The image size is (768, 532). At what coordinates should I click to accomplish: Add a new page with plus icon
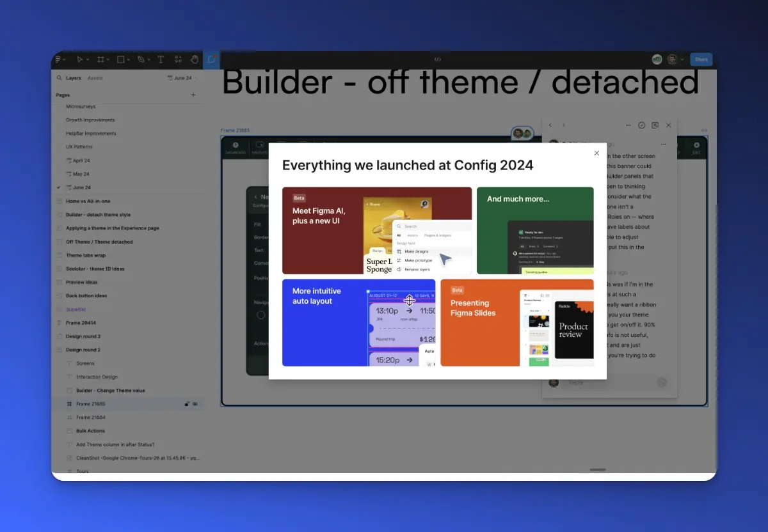point(193,95)
